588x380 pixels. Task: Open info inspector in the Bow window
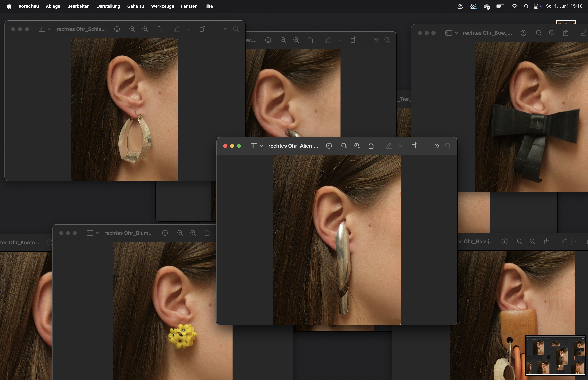pyautogui.click(x=523, y=33)
